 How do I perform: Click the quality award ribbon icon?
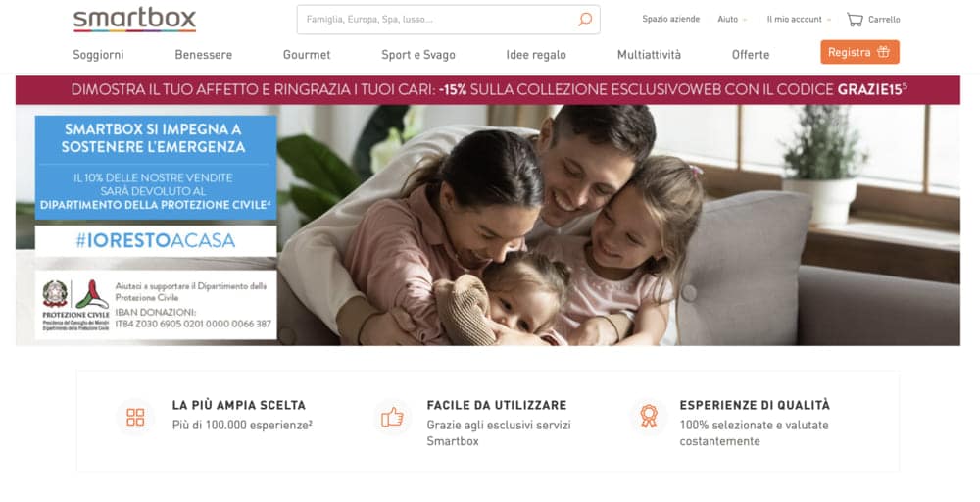649,417
